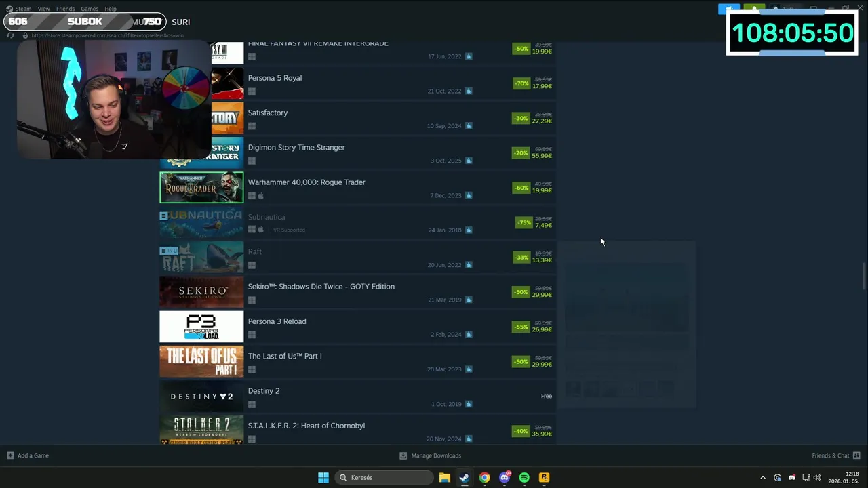The height and width of the screenshot is (488, 868).
Task: Open Discord from the taskbar
Action: pos(505,477)
